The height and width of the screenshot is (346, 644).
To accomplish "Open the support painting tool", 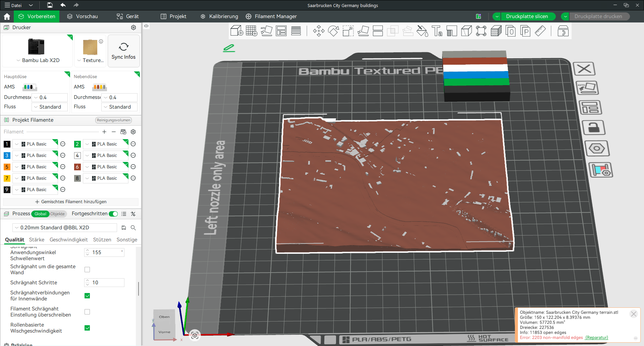I will click(452, 31).
